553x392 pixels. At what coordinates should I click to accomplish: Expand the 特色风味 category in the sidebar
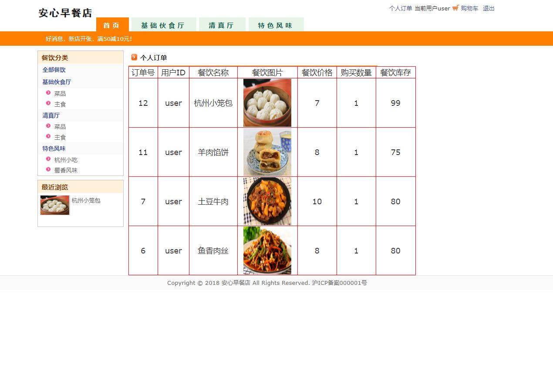pyautogui.click(x=54, y=148)
